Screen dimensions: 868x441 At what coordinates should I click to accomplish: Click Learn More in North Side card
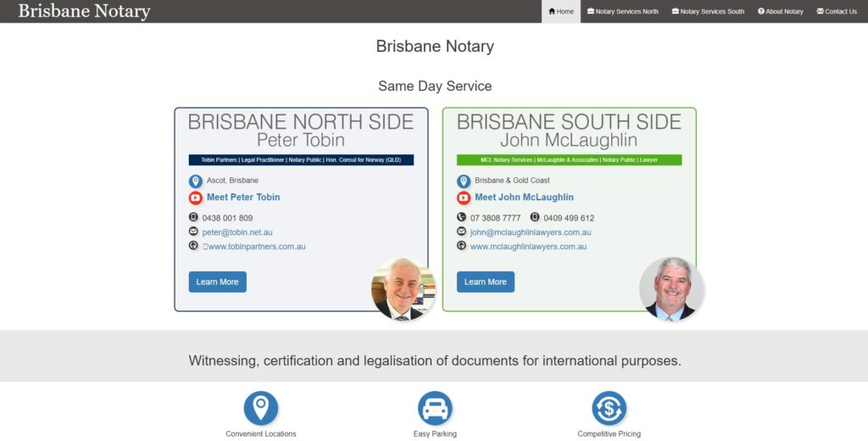click(x=218, y=282)
